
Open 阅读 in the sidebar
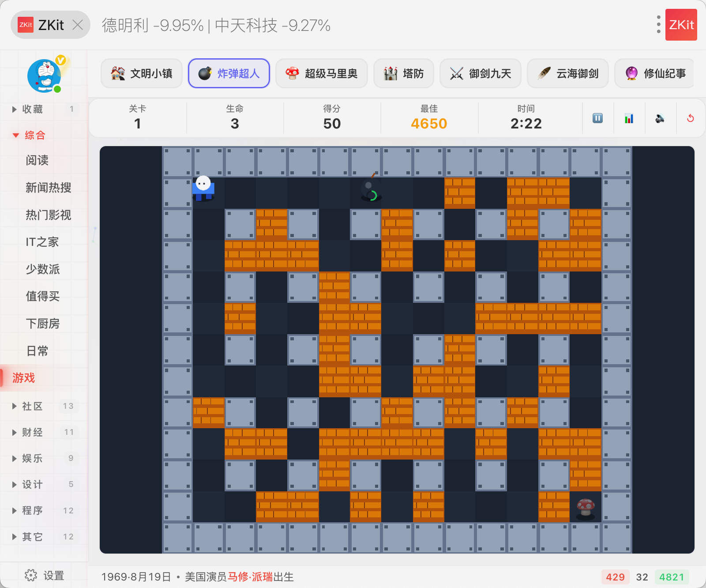(37, 160)
